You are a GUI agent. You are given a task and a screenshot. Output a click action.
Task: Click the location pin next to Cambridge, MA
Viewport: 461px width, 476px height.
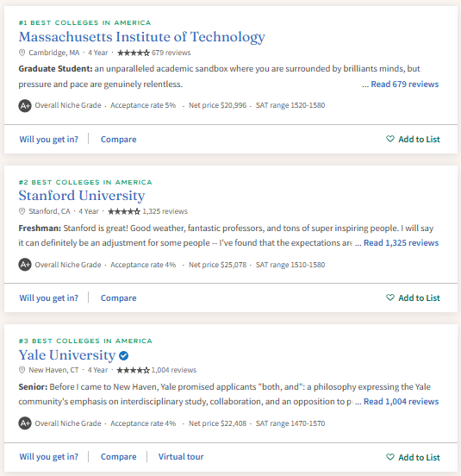[22, 53]
